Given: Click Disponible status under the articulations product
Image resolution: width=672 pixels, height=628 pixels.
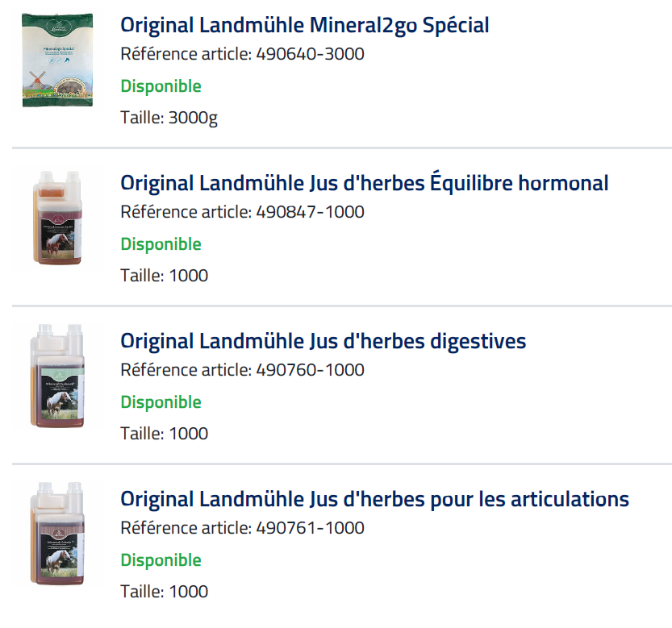Looking at the screenshot, I should coord(161,560).
